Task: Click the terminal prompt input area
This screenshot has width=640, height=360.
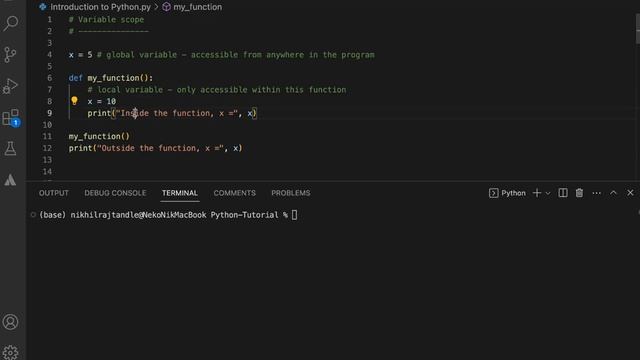Action: point(294,215)
